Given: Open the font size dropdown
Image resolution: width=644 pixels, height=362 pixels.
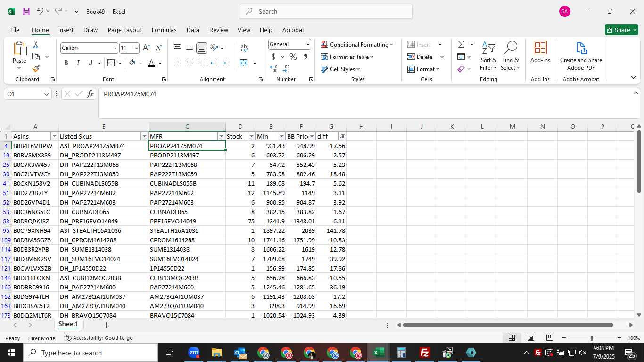Looking at the screenshot, I should pyautogui.click(x=136, y=48).
